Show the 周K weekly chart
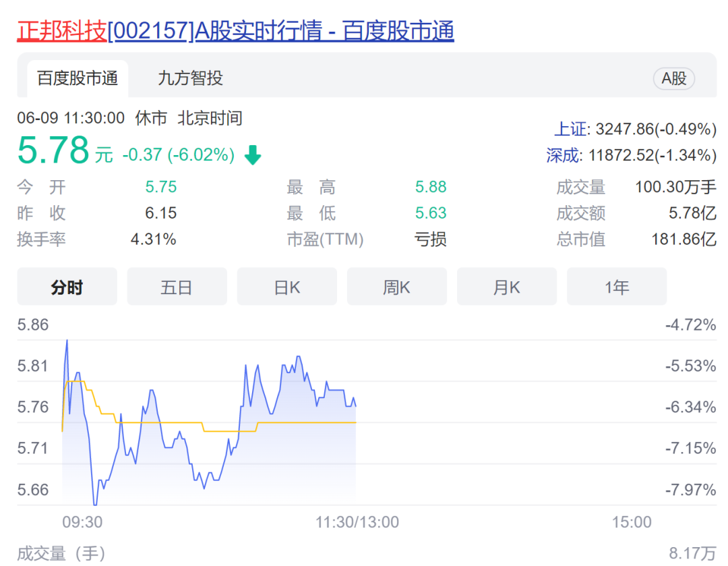Viewport: 728px width, 566px height. coord(396,287)
